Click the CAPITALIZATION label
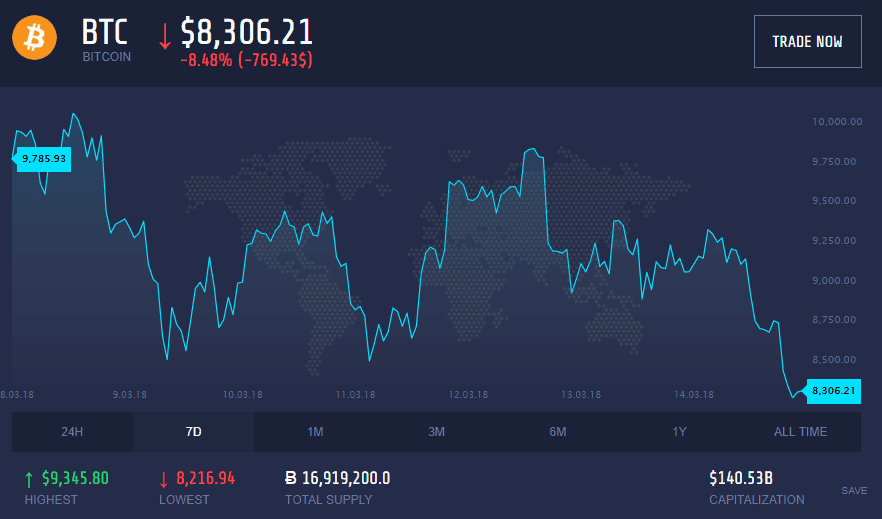 click(757, 499)
